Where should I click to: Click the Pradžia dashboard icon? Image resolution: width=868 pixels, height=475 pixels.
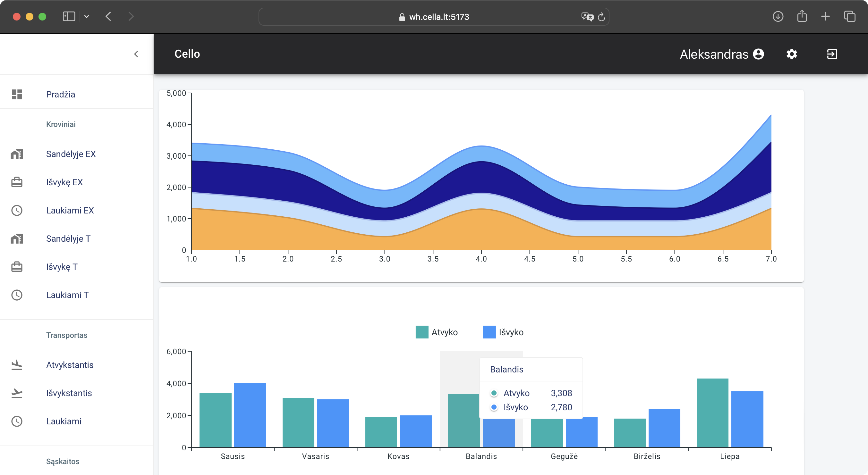point(16,94)
